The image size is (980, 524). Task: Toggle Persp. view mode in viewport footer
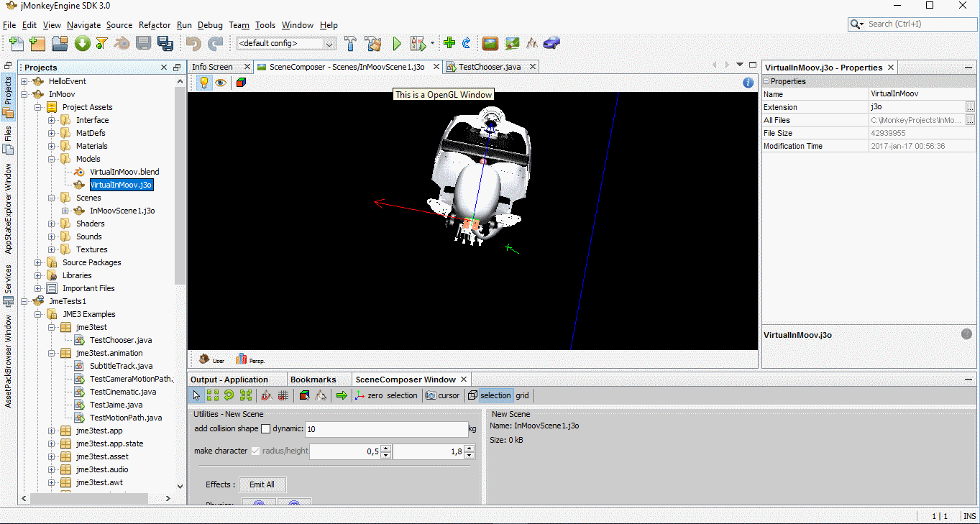[x=251, y=359]
